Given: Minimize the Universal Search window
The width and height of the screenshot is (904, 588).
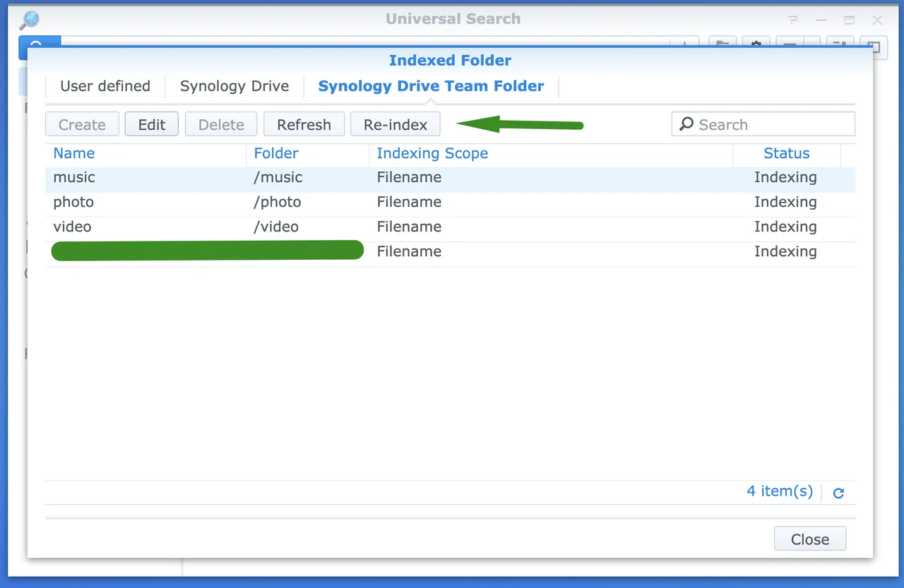Looking at the screenshot, I should click(820, 20).
